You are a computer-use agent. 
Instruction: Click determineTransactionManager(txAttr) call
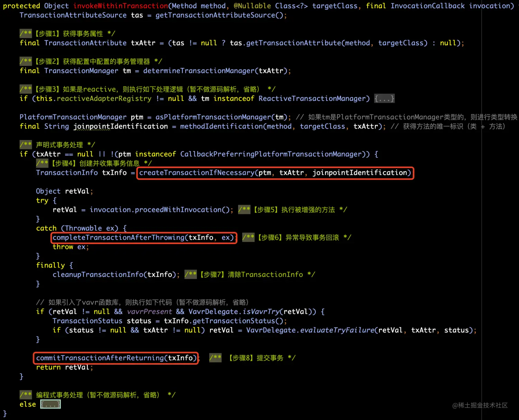click(x=216, y=71)
